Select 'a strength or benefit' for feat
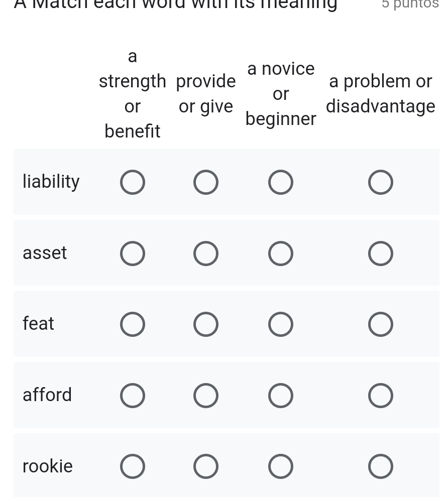 click(x=133, y=324)
